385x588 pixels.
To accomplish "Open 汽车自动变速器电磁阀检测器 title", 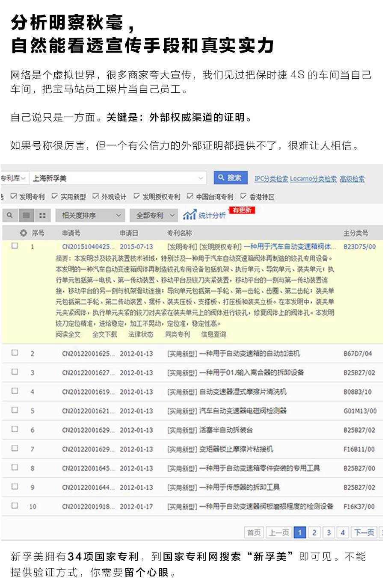I will click(243, 411).
